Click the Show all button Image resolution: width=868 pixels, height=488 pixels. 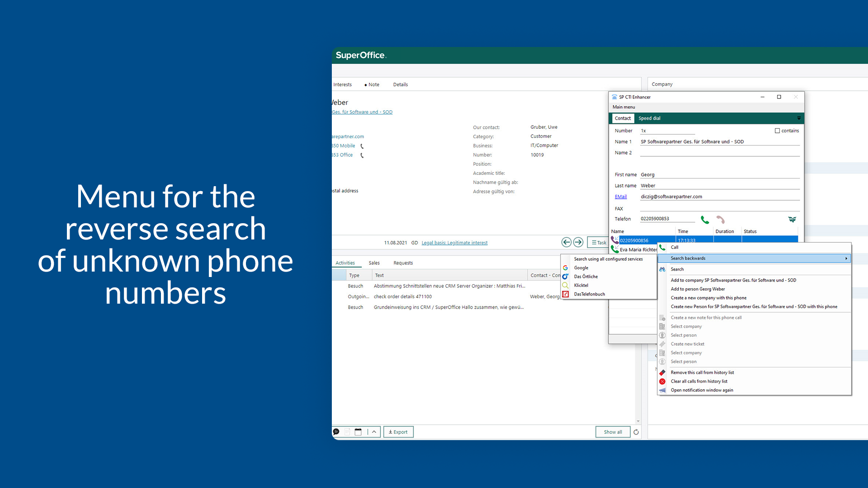click(x=613, y=432)
